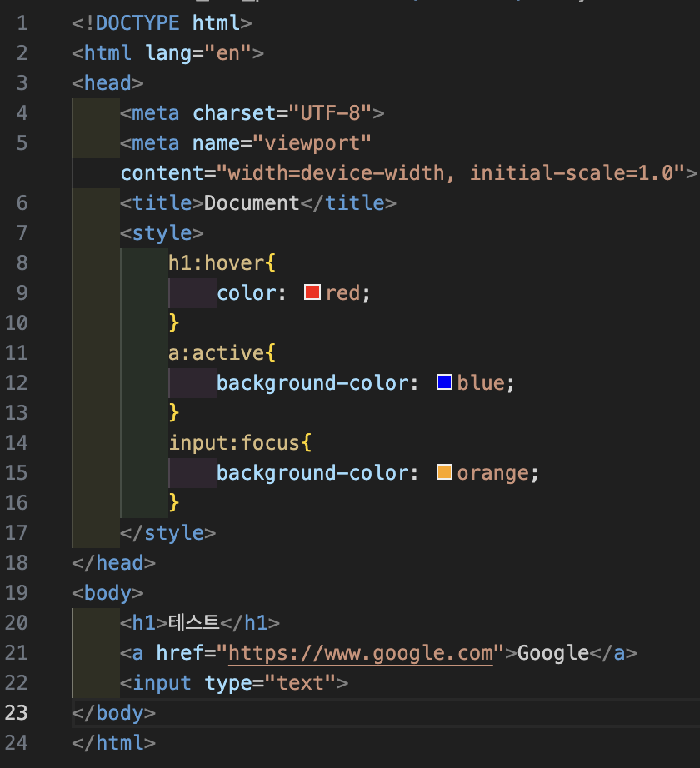This screenshot has height=768, width=700.
Task: Click line number 1 in gutter
Action: 22,23
